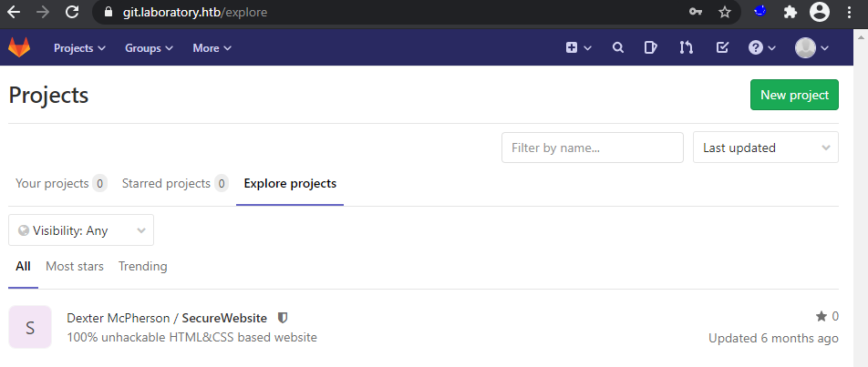Bookmark page with browser star icon
The width and height of the screenshot is (868, 367).
coord(725,13)
